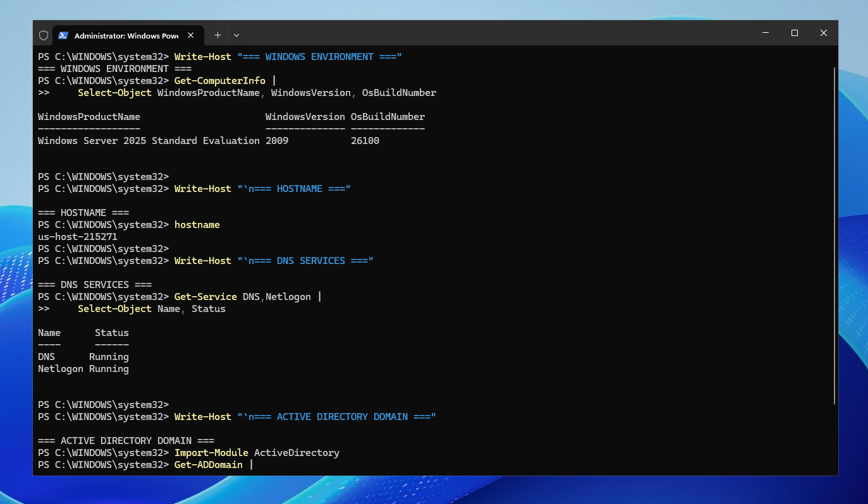Maximize the terminal window

click(795, 33)
